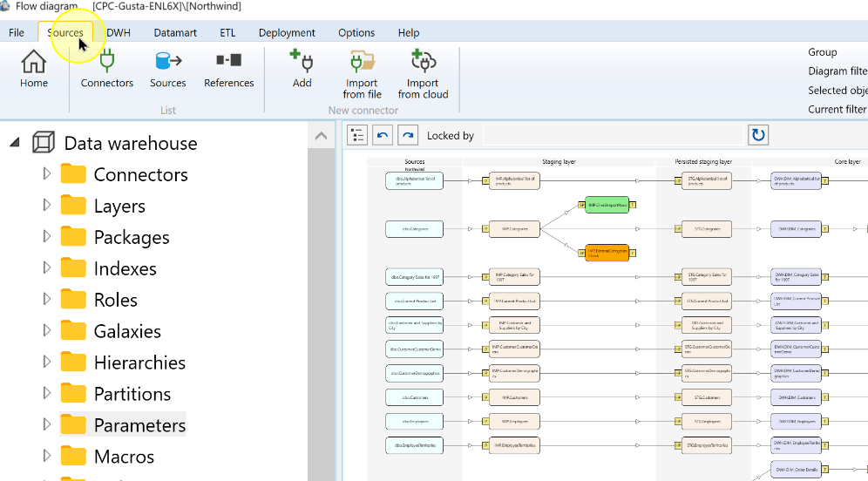
Task: Select the green IMP.CheckImportRows node
Action: point(607,205)
